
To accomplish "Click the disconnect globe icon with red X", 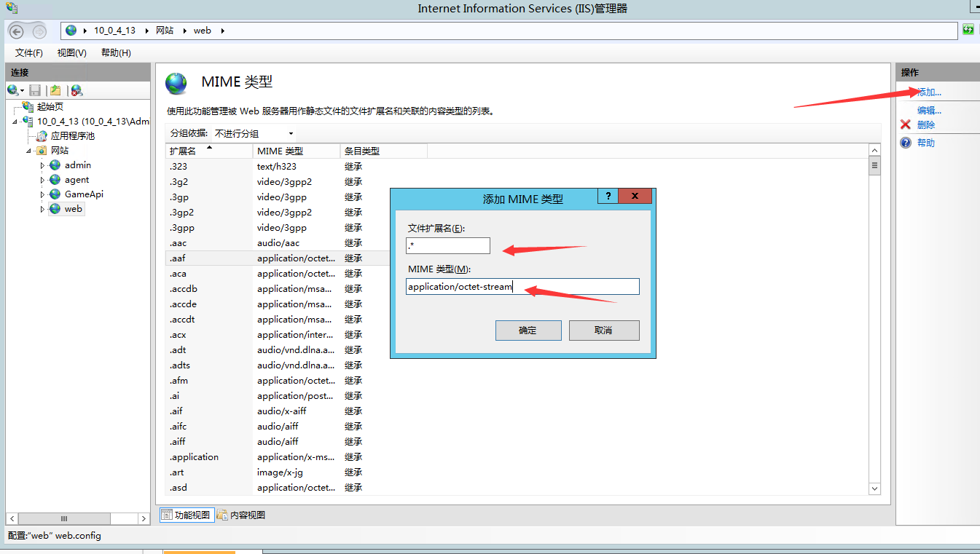I will (x=77, y=90).
